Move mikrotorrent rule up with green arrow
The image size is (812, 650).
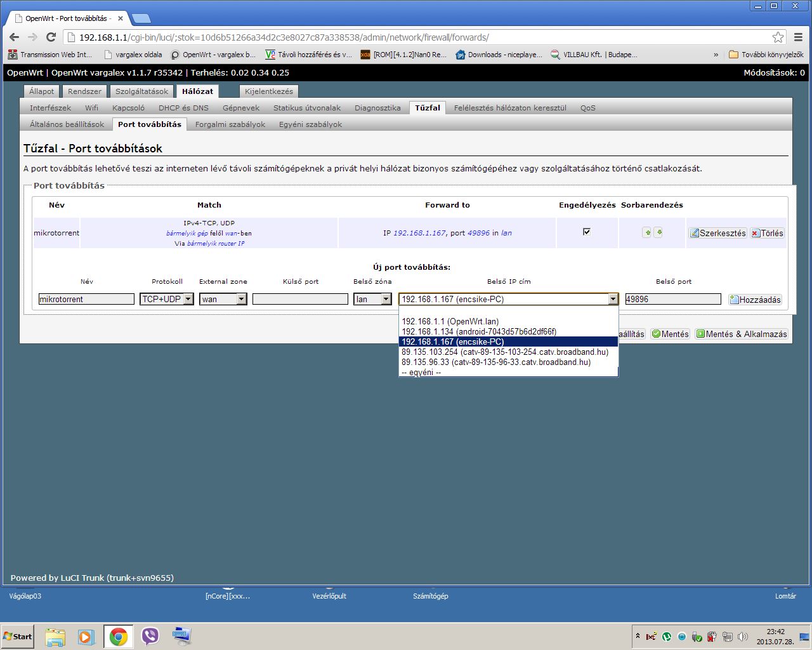point(646,232)
